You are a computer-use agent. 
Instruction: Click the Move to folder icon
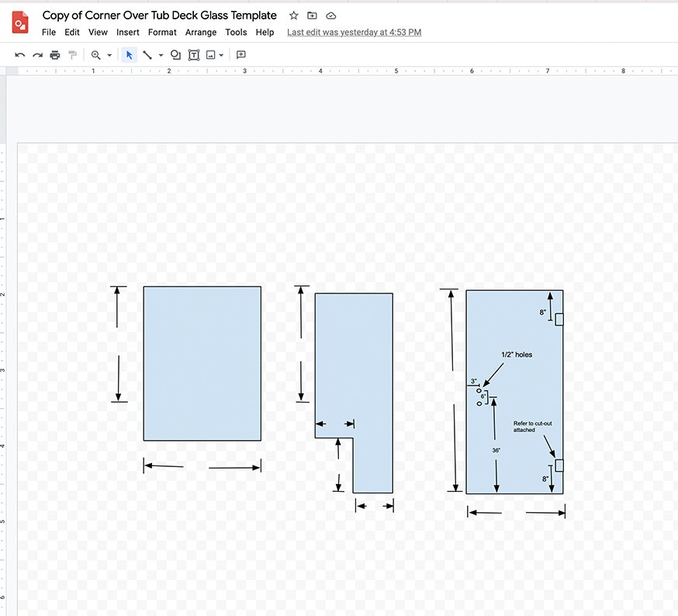pyautogui.click(x=312, y=16)
